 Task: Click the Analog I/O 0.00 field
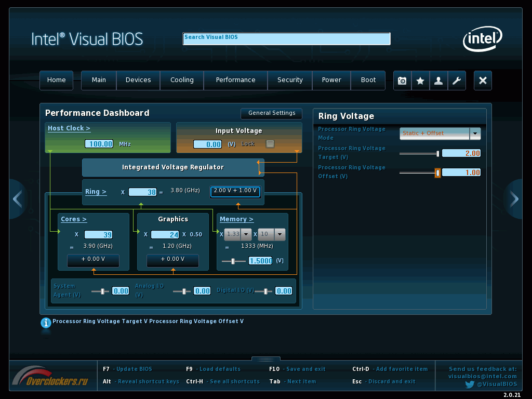(x=202, y=291)
